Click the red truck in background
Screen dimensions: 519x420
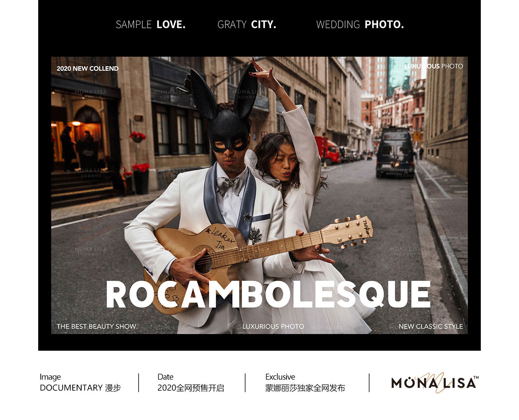[x=328, y=150]
